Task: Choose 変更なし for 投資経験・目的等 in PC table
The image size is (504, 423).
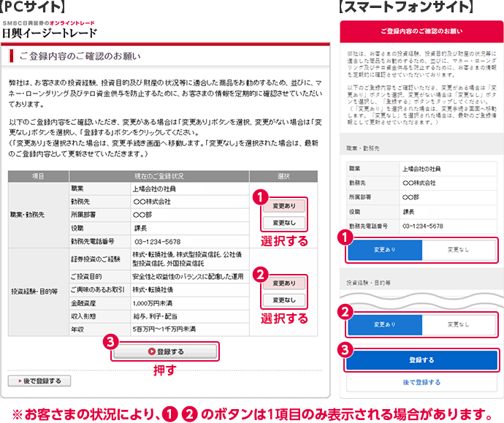Action: 283,300
